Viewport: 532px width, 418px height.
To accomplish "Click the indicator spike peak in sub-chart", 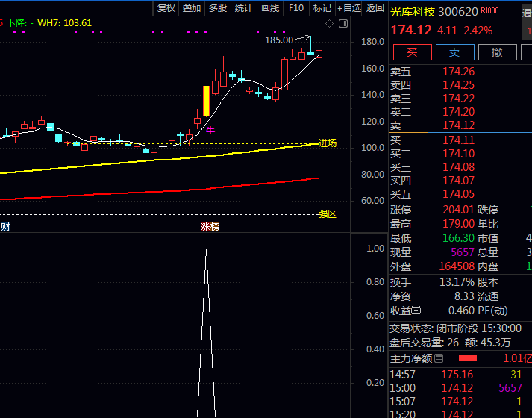I will point(206,249).
